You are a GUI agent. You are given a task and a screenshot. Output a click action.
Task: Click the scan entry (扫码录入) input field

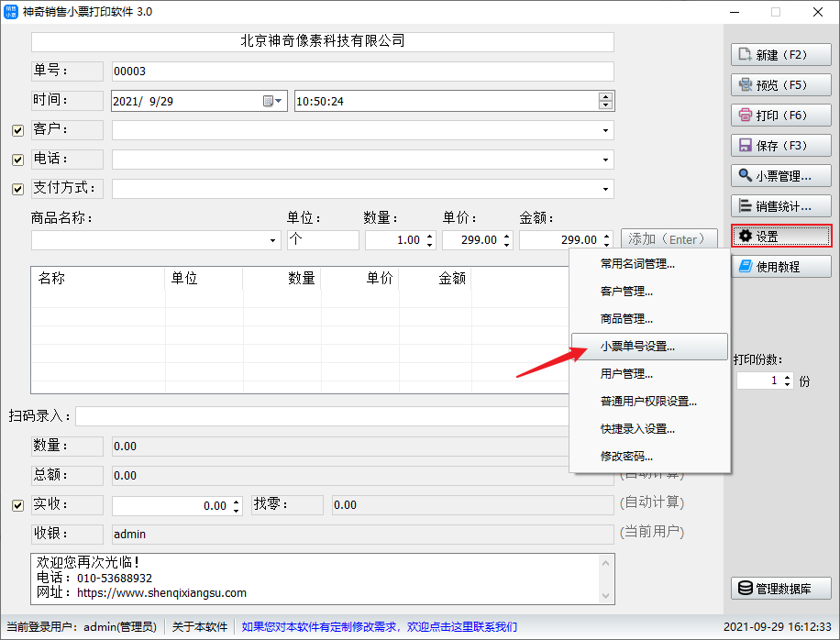tap(321, 416)
